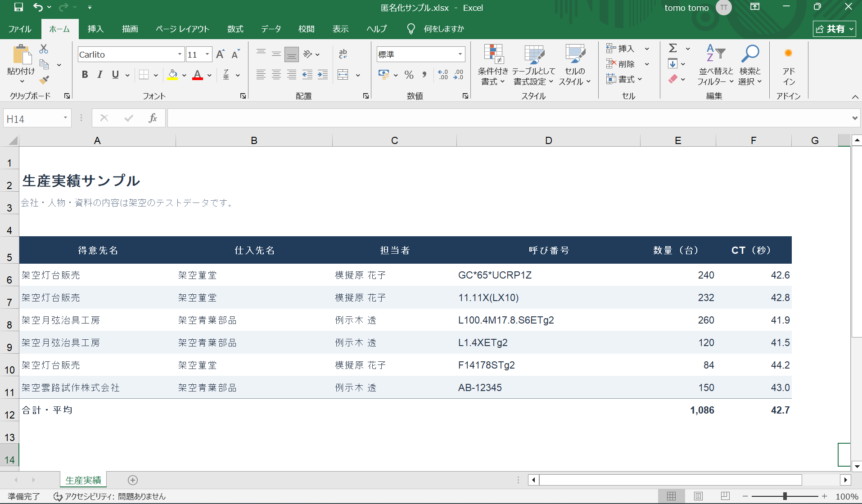Toggle Underline formatting
The height and width of the screenshot is (504, 862).
click(115, 75)
